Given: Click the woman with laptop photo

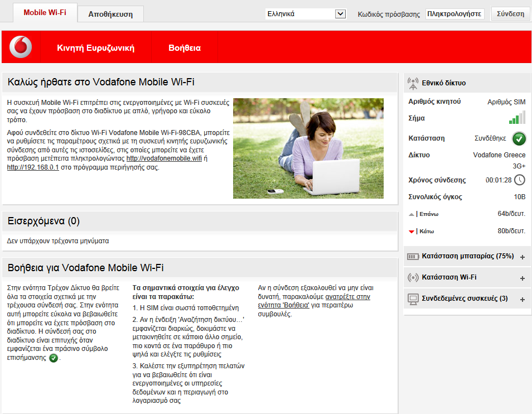Looking at the screenshot, I should (x=308, y=148).
